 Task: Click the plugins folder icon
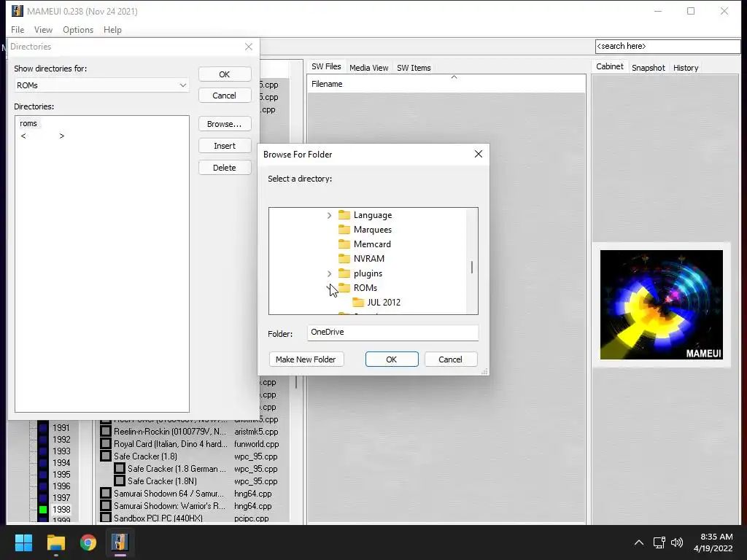[x=344, y=273]
